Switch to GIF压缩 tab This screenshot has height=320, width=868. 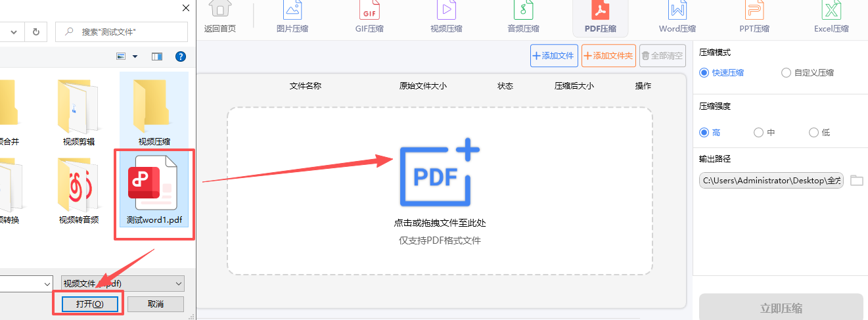tap(369, 17)
